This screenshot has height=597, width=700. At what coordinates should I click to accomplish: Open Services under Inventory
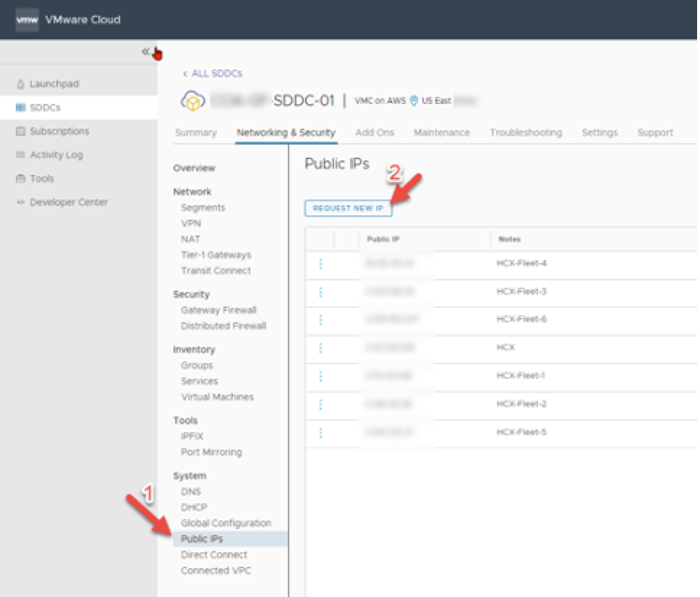point(200,381)
